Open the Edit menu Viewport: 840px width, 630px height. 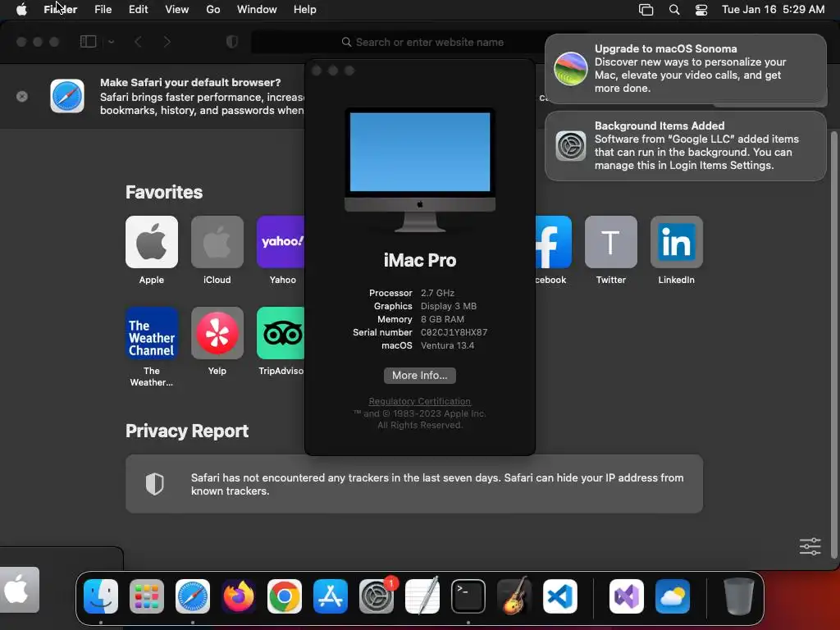point(138,10)
